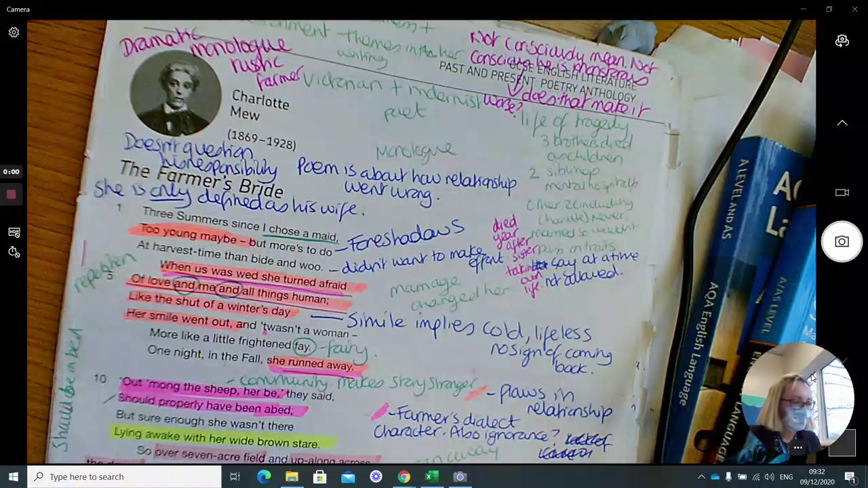Screen dimensions: 868x488
Task: Open Microsoft Store from the taskbar
Action: pos(319,476)
